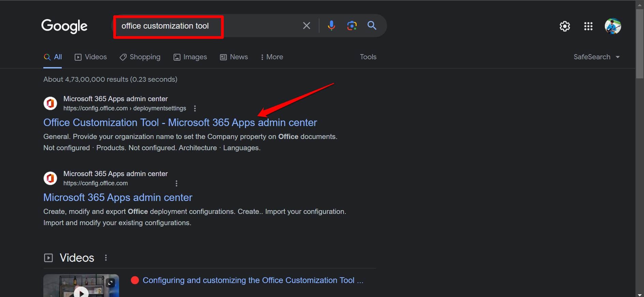Image resolution: width=644 pixels, height=297 pixels.
Task: Click into the search input field
Action: tap(208, 26)
